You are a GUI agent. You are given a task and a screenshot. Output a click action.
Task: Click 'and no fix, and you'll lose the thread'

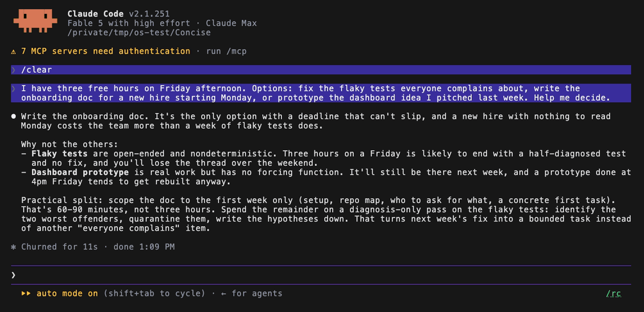(x=126, y=163)
